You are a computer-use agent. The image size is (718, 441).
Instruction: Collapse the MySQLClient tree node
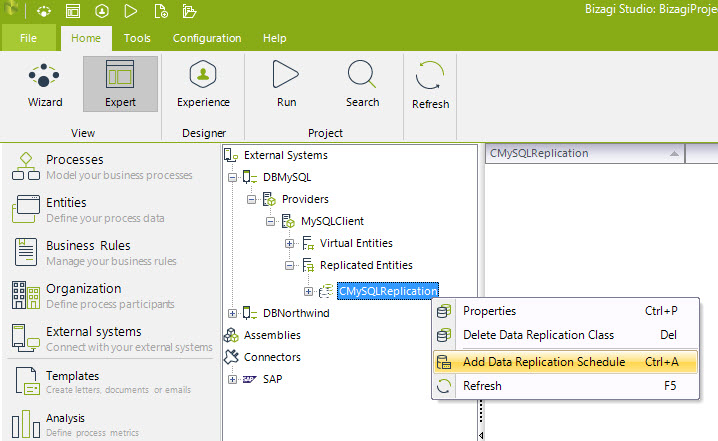click(270, 221)
